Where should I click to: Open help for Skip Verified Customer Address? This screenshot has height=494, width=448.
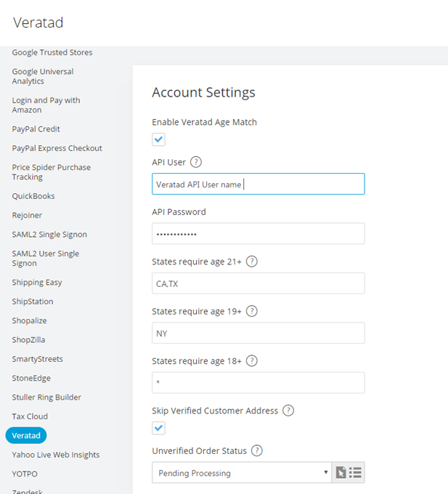tap(288, 410)
